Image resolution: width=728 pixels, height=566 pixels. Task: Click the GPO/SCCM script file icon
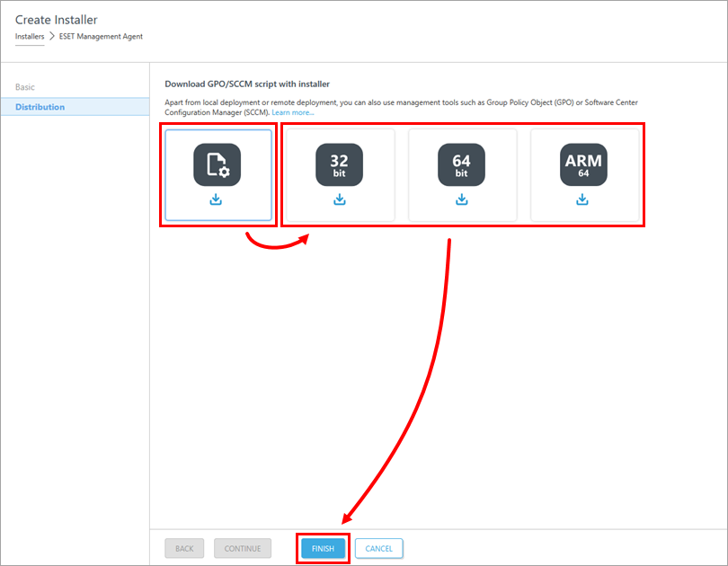[x=217, y=164]
